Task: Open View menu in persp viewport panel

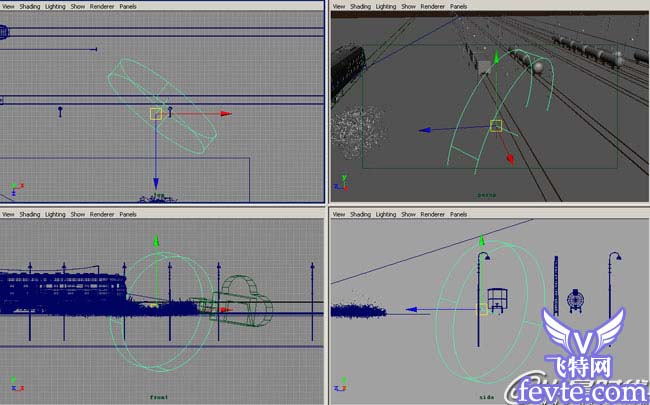Action: (339, 6)
